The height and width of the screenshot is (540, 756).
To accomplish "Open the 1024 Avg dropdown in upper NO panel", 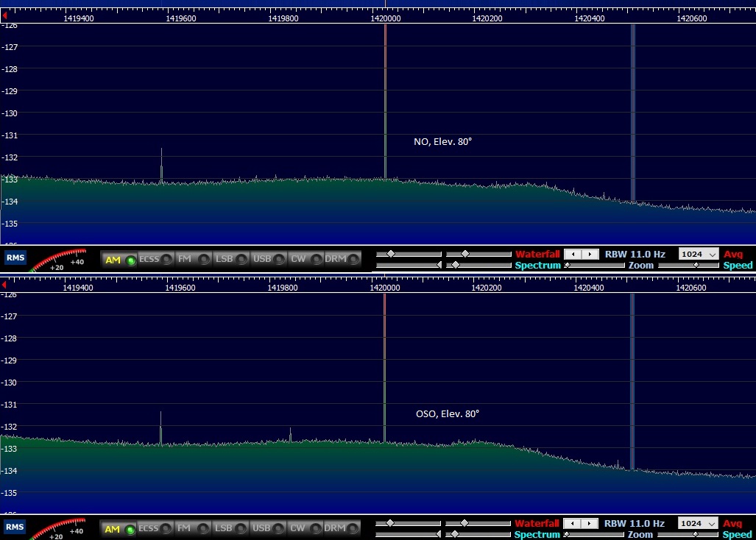I will coord(698,254).
